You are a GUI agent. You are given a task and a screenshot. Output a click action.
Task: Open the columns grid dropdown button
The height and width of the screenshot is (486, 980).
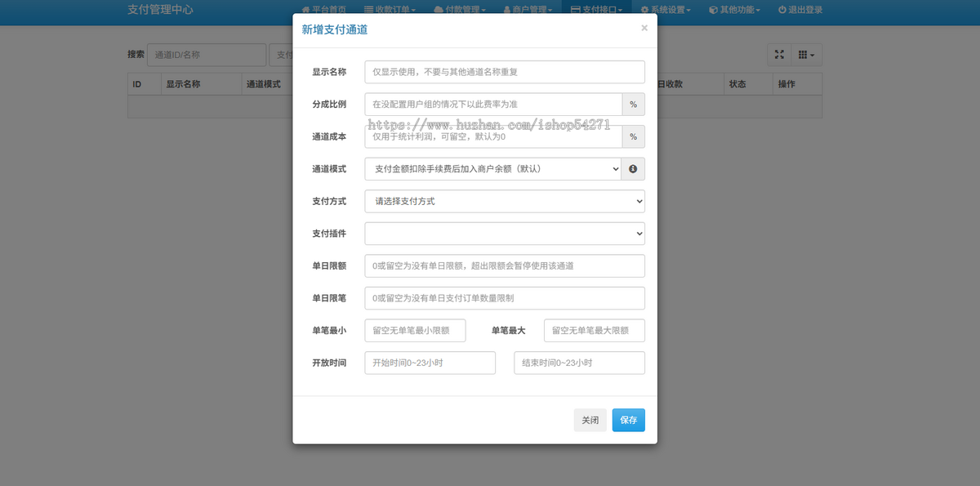(x=806, y=55)
